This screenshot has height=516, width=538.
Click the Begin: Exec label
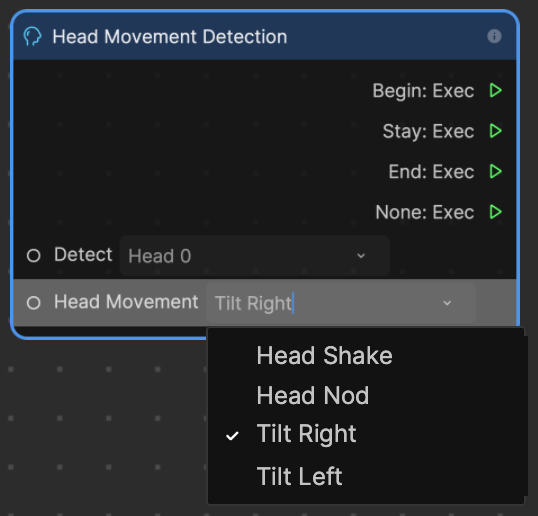pos(423,91)
